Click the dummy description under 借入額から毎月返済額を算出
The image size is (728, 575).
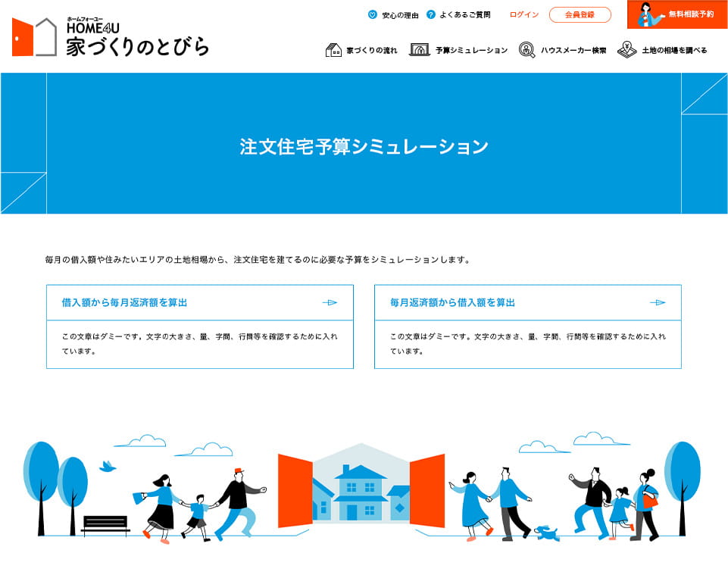coord(200,344)
